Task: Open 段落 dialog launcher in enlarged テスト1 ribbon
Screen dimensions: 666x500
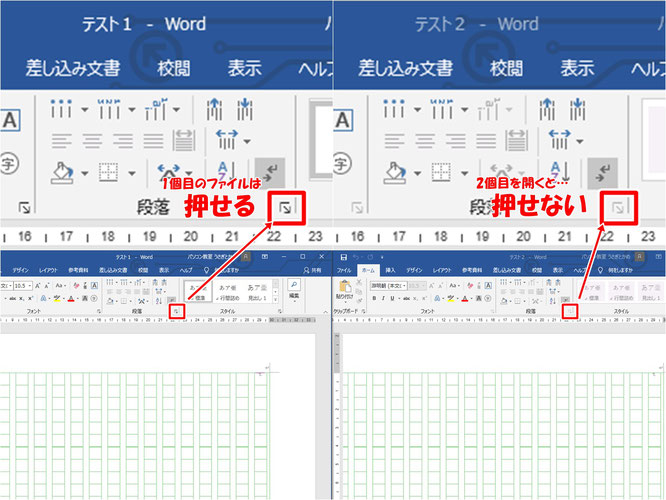Action: click(285, 208)
